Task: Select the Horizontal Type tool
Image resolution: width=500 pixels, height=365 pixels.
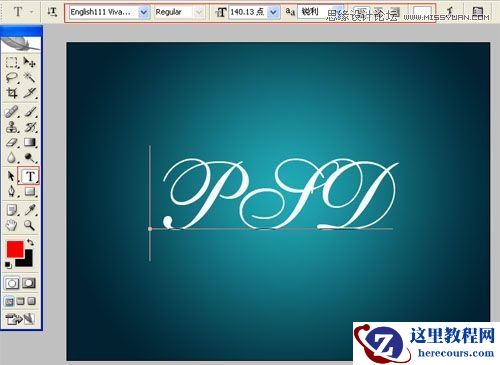Action: tap(29, 176)
